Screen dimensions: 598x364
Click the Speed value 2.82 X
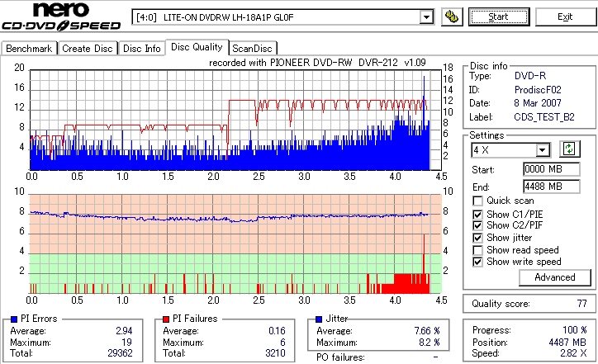click(573, 353)
